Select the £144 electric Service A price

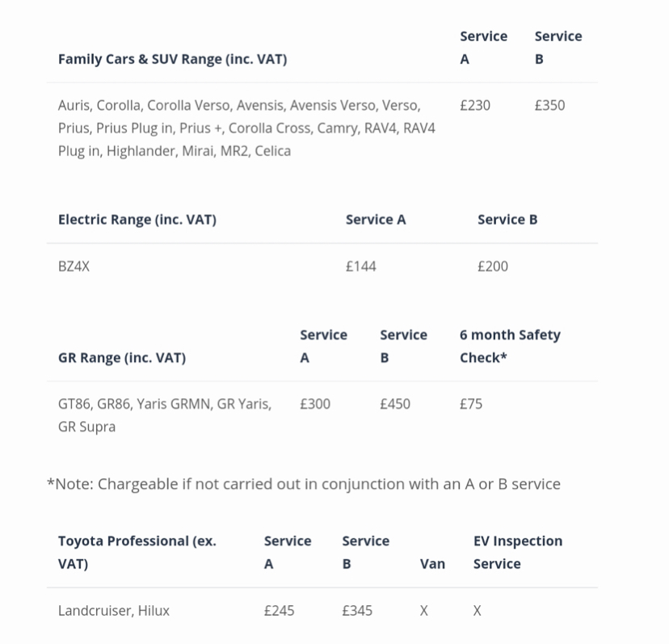coord(360,267)
